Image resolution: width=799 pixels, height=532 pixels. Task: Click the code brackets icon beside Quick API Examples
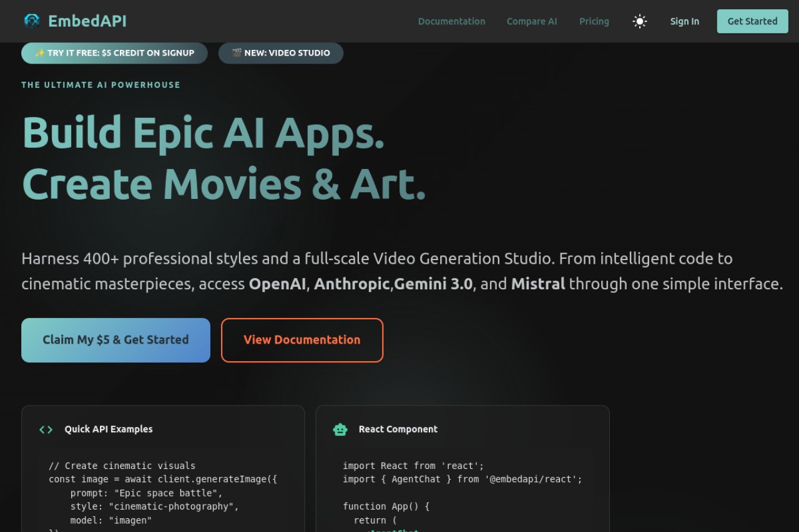pyautogui.click(x=46, y=429)
